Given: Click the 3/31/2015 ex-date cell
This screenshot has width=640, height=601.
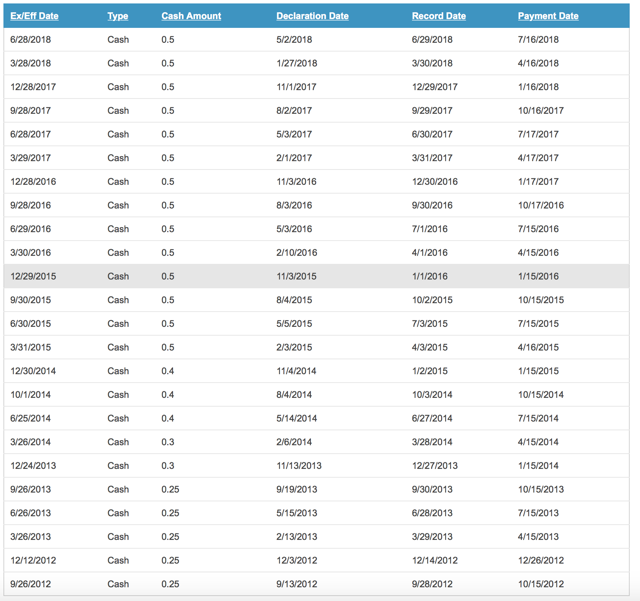Looking at the screenshot, I should pos(31,347).
